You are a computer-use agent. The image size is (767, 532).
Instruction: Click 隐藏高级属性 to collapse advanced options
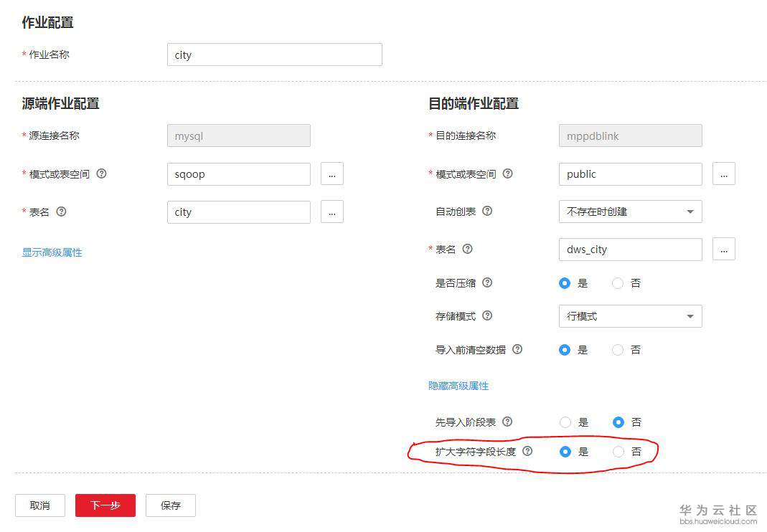coord(457,385)
